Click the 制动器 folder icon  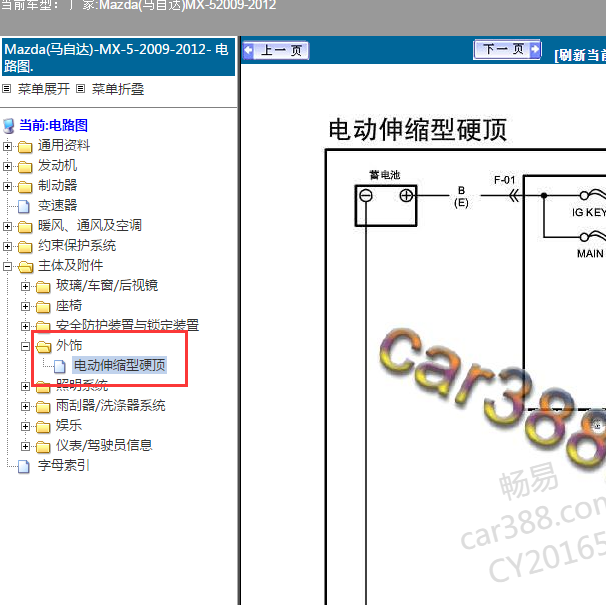25,187
